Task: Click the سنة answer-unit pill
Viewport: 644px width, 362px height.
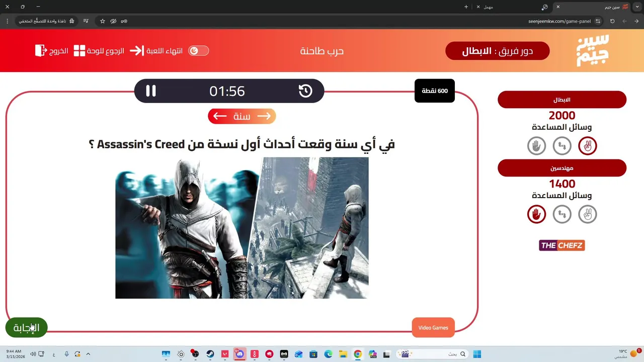Action: [242, 116]
